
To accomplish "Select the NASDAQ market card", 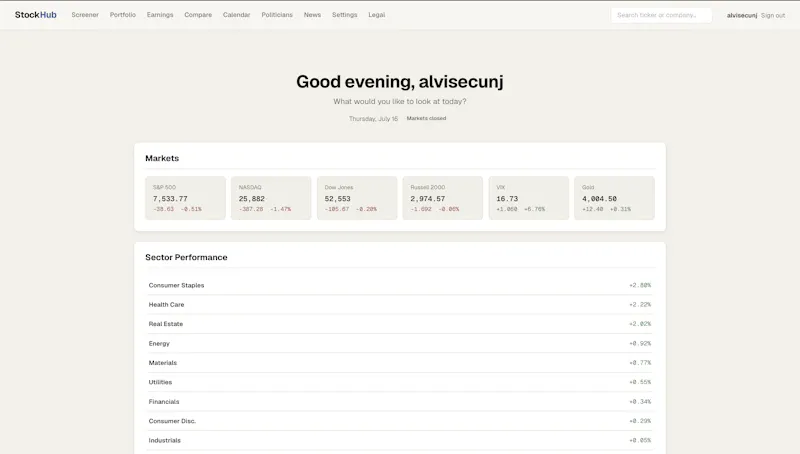I will pos(271,198).
